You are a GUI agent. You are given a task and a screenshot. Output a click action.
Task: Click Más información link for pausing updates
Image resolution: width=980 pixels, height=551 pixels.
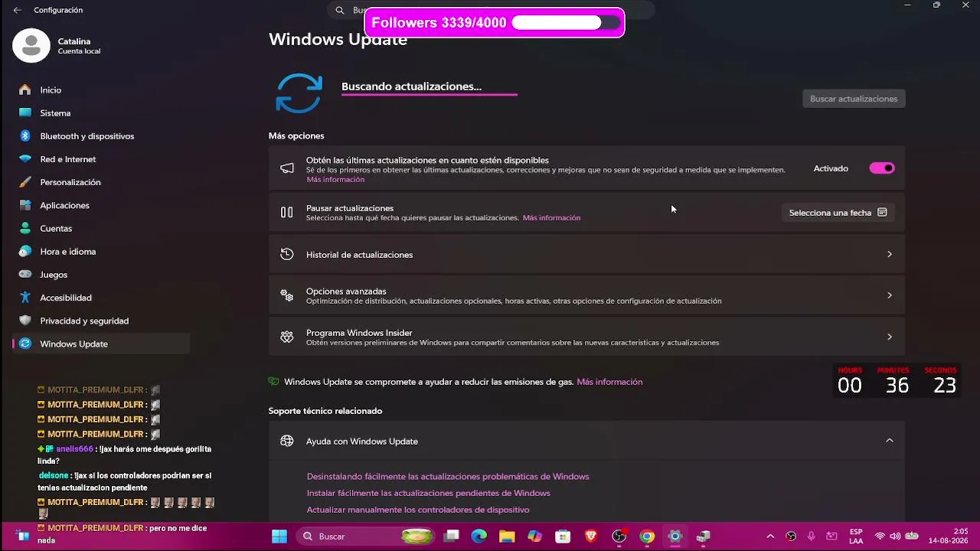click(551, 218)
